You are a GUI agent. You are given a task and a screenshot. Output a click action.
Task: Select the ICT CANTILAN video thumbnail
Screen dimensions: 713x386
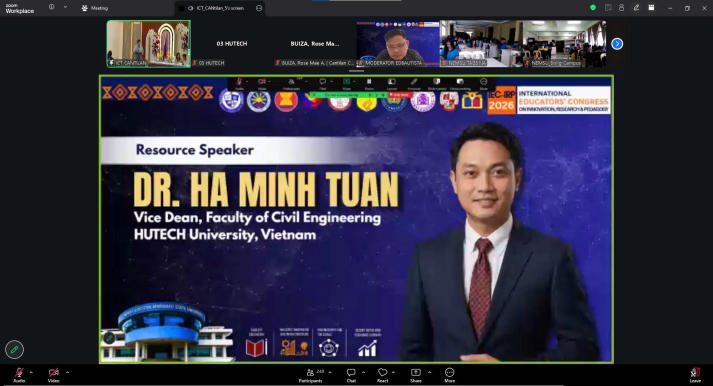tap(149, 44)
